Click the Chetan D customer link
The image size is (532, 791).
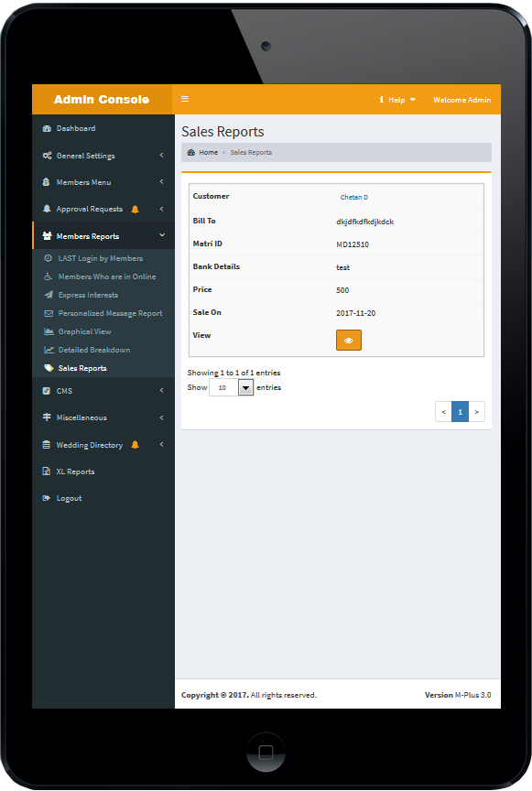(353, 197)
